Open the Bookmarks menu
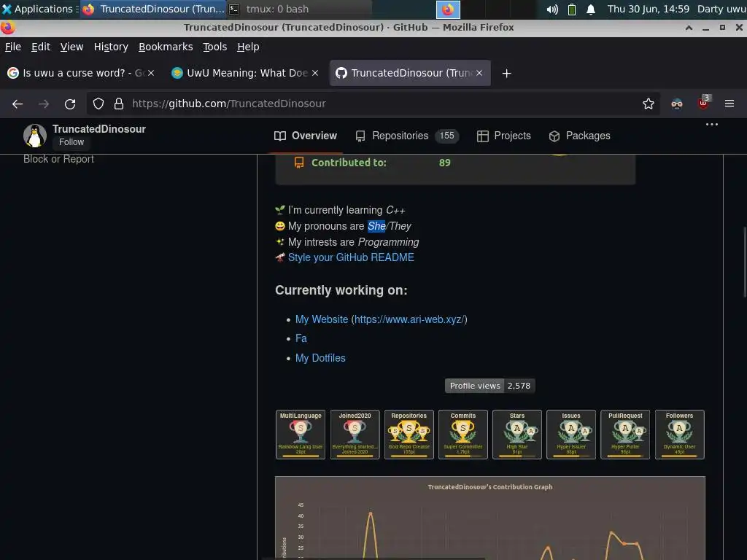The image size is (747, 560). 166,47
